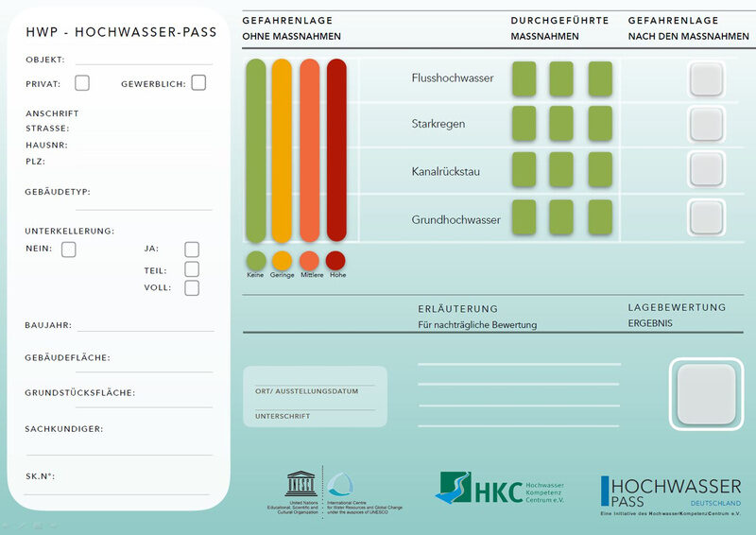Image resolution: width=756 pixels, height=535 pixels.
Task: Select the third green box for Kanalrückstau
Action: [x=600, y=170]
